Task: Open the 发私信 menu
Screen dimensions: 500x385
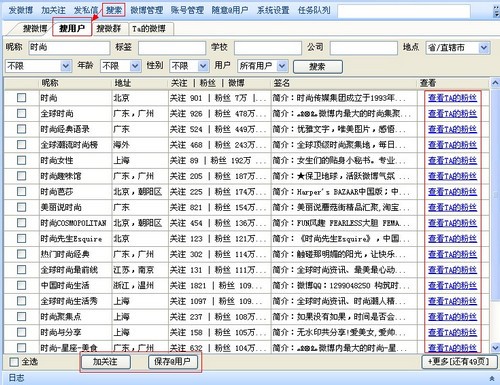Action: pyautogui.click(x=86, y=10)
